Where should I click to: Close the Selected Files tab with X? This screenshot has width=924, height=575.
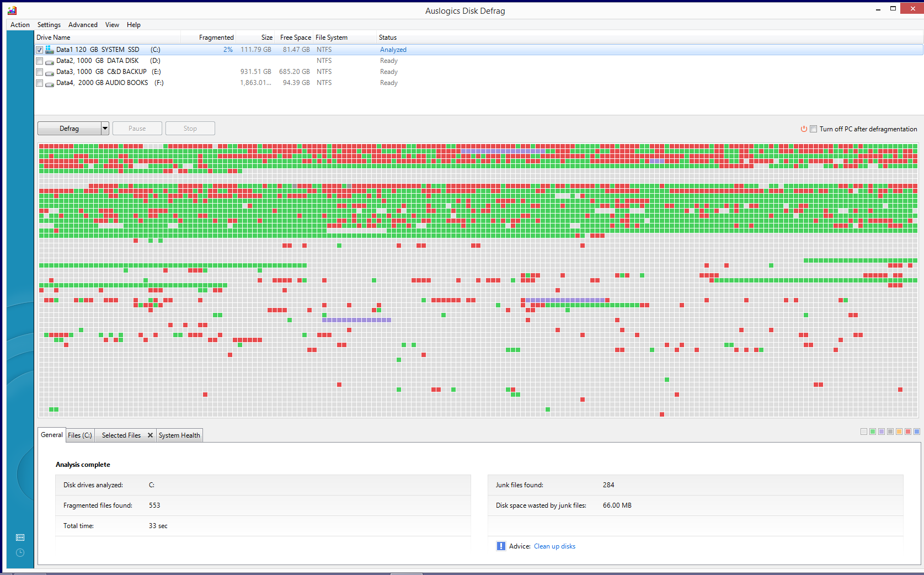[150, 435]
